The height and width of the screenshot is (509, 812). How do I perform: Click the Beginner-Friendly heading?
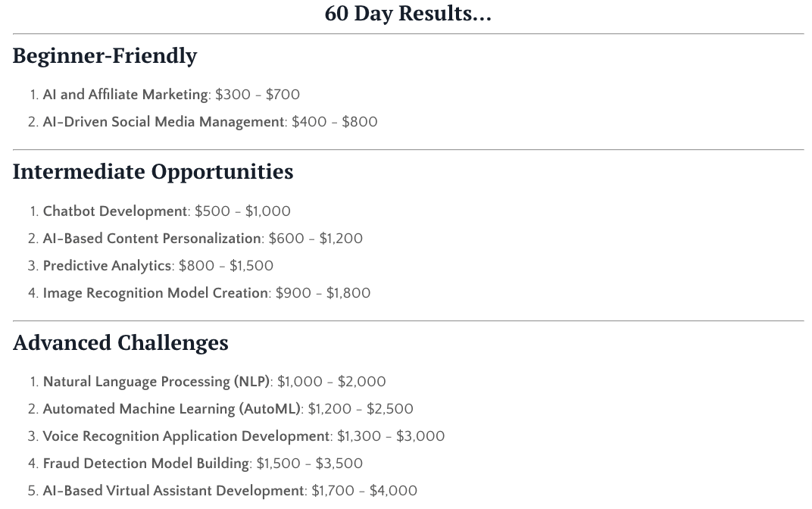(105, 55)
